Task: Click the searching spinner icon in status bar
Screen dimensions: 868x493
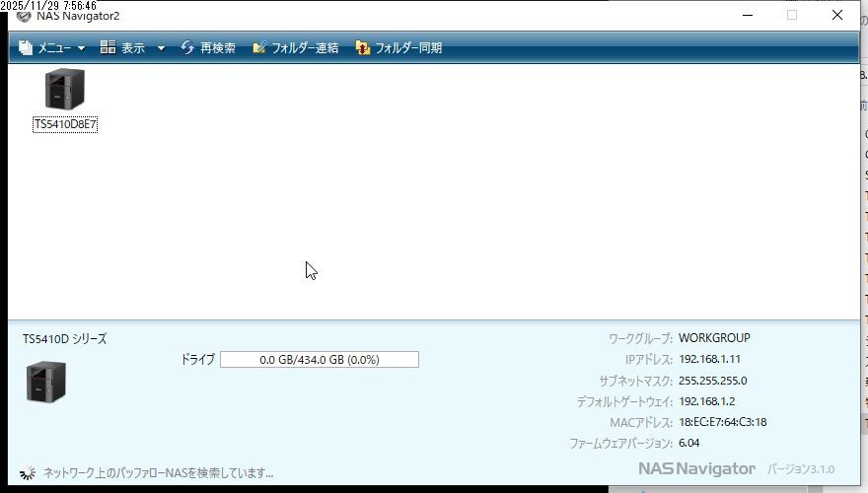Action: tap(28, 473)
